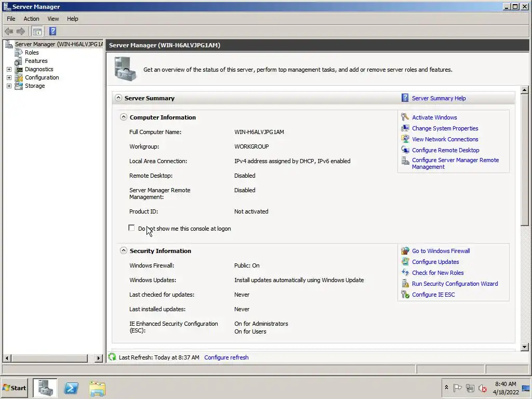Show hidden tray icons arrow
Viewport: 532px width, 399px height.
pos(446,388)
